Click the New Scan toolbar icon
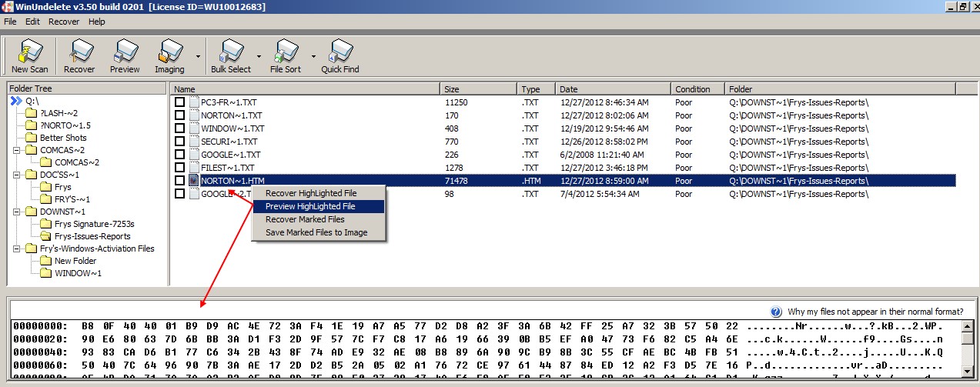 (29, 55)
